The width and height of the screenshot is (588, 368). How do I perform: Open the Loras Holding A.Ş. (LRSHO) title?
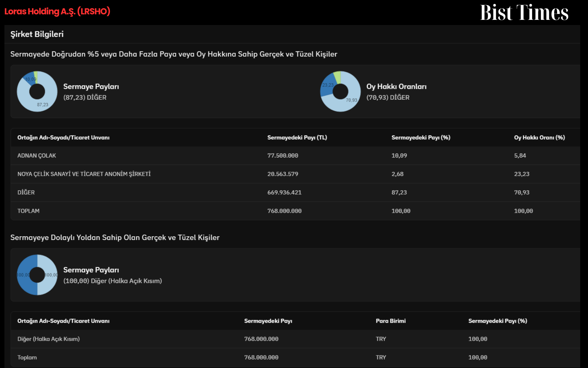click(x=57, y=11)
